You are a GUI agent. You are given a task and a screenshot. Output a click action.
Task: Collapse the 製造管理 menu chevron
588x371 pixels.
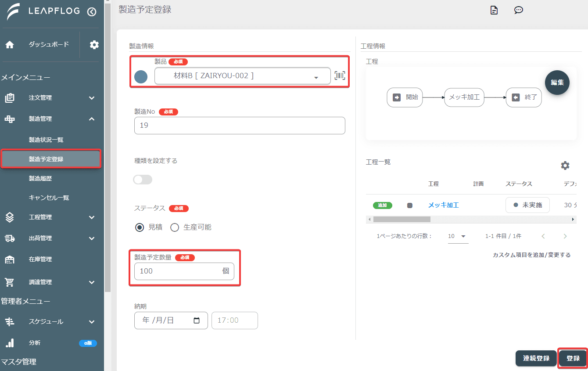(x=92, y=119)
